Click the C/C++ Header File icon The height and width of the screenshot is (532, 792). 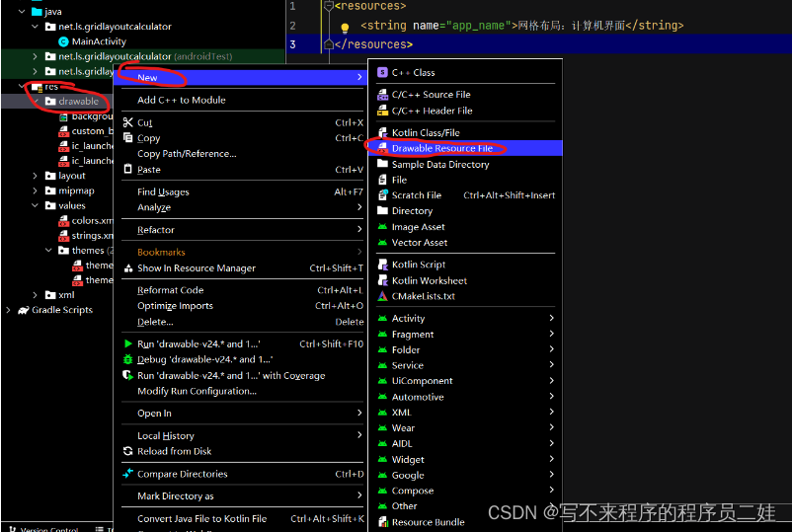tap(382, 111)
